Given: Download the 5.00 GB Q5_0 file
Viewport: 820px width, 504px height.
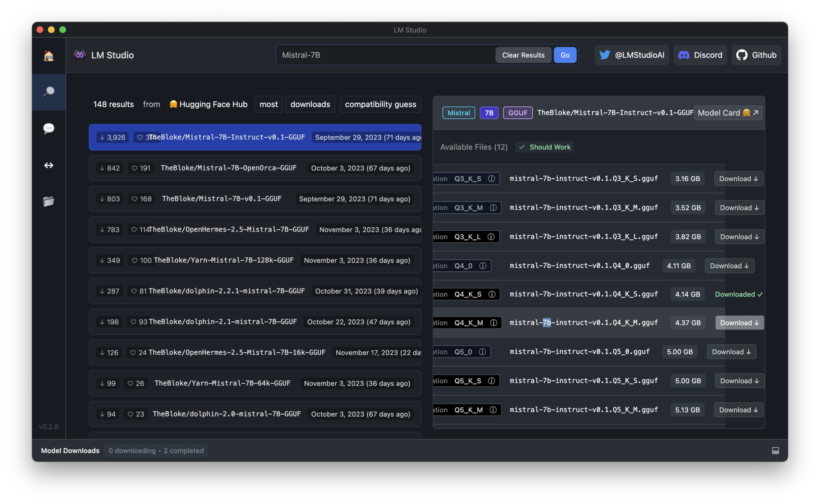Looking at the screenshot, I should (731, 352).
